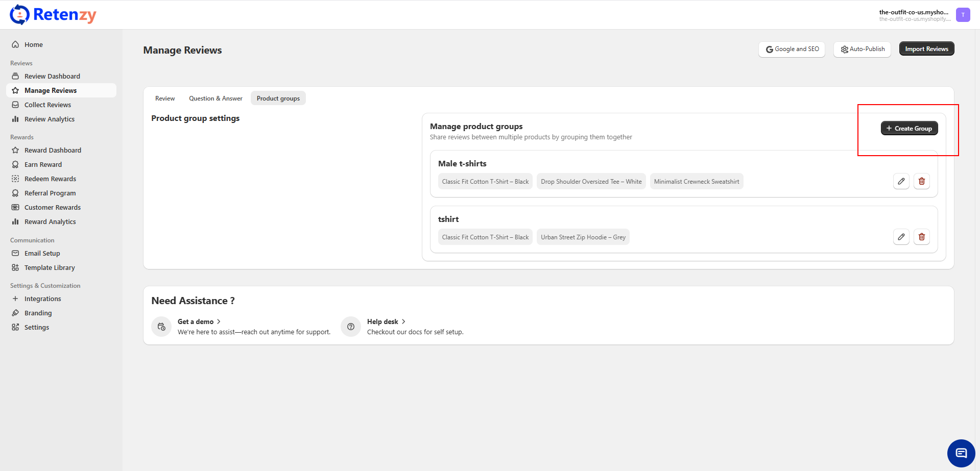The image size is (980, 471).
Task: Expand the Get a demo chevron
Action: pyautogui.click(x=219, y=321)
